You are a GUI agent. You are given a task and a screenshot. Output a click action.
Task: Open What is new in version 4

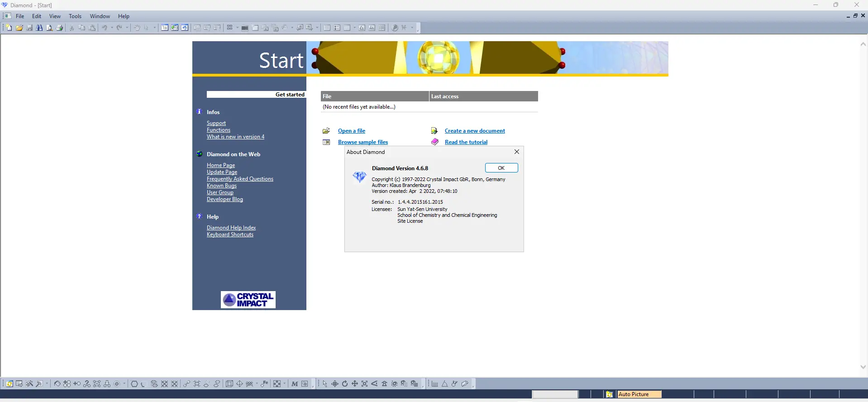tap(236, 137)
